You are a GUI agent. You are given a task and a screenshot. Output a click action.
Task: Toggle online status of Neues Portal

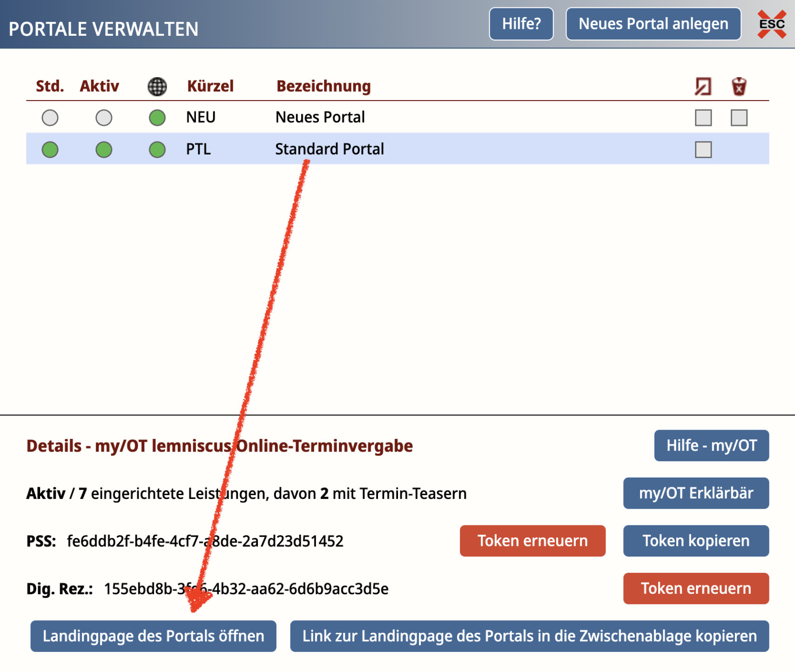(x=157, y=118)
